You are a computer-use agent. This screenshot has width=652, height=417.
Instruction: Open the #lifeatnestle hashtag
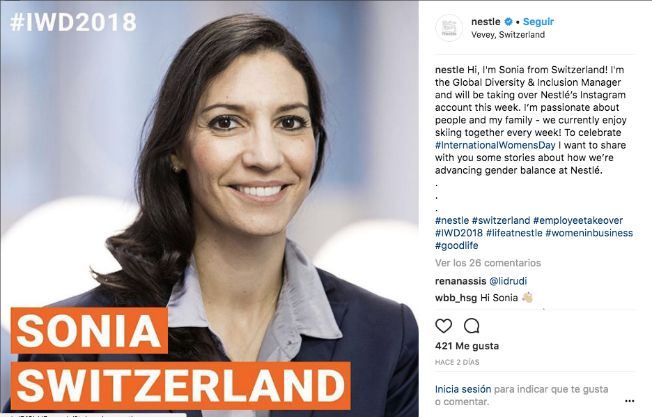pyautogui.click(x=514, y=233)
